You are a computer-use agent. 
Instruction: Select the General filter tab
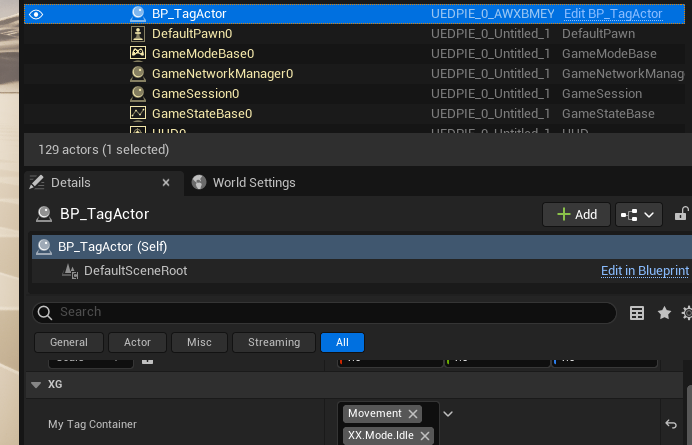69,343
